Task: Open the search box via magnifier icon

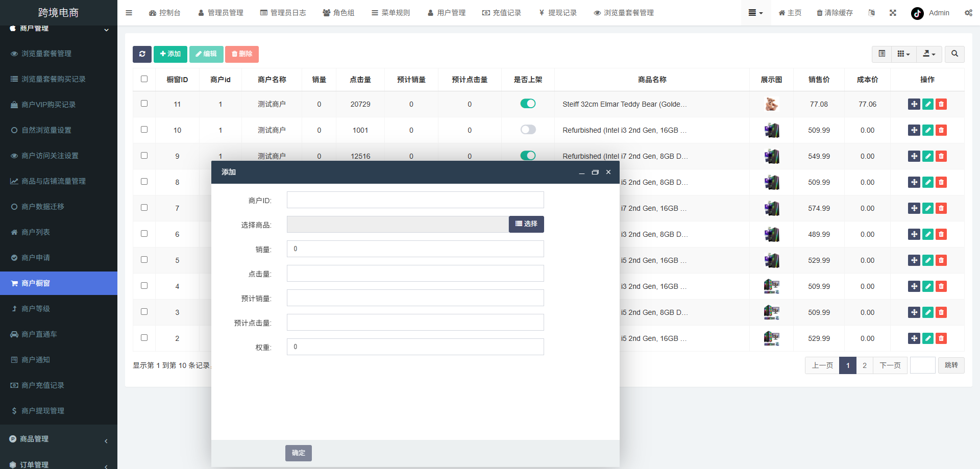Action: point(954,54)
